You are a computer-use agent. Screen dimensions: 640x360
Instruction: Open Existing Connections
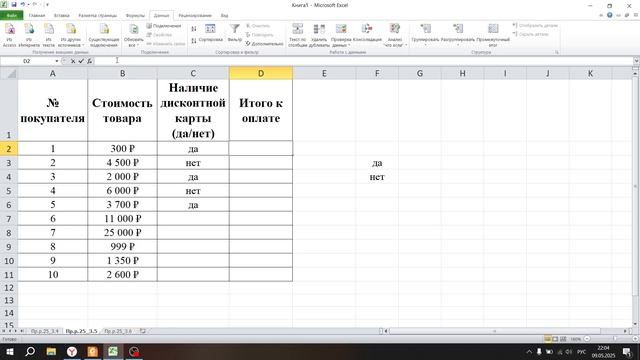click(x=104, y=35)
